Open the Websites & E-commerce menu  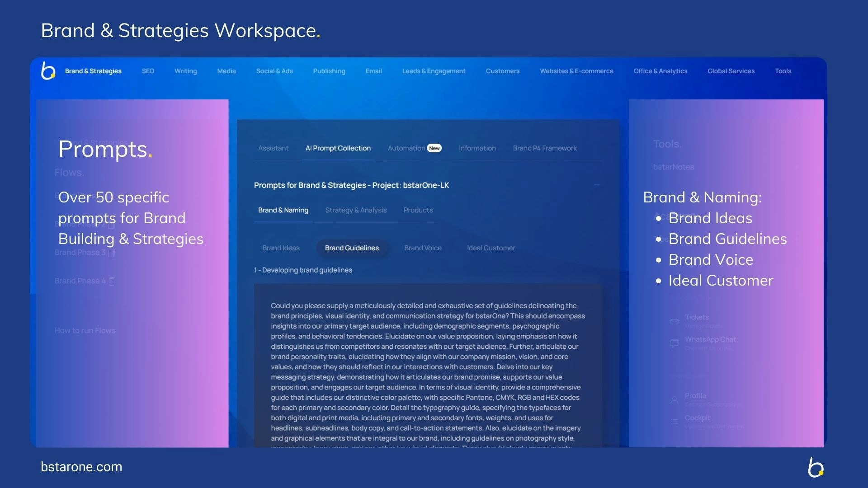tap(576, 71)
